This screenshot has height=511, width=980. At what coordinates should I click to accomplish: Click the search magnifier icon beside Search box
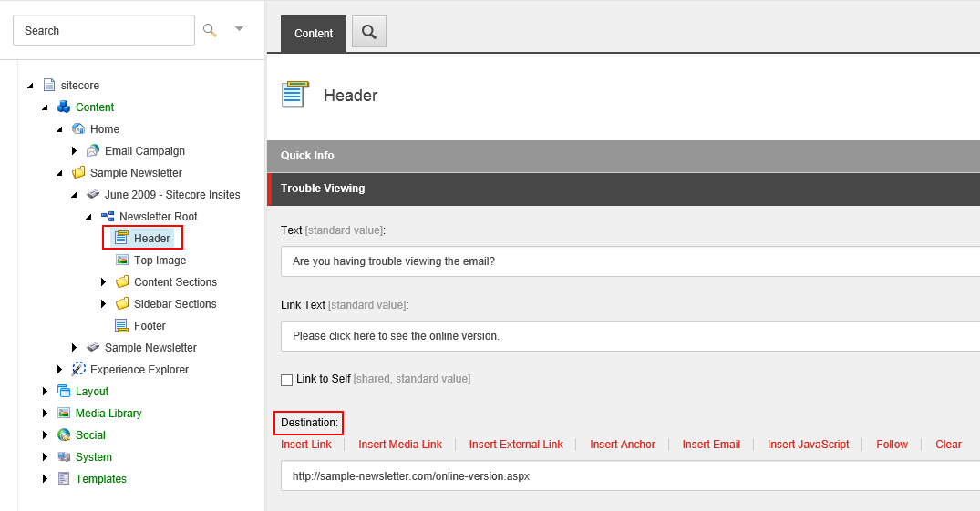(210, 30)
